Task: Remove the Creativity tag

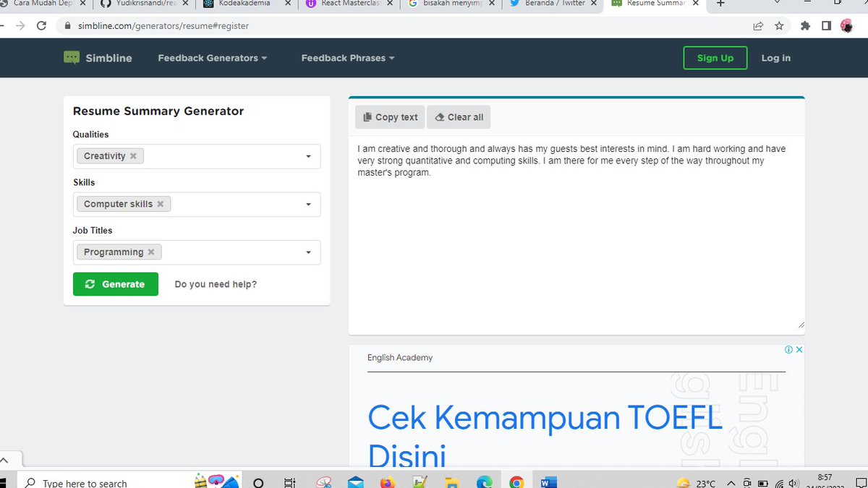Action: pos(133,156)
